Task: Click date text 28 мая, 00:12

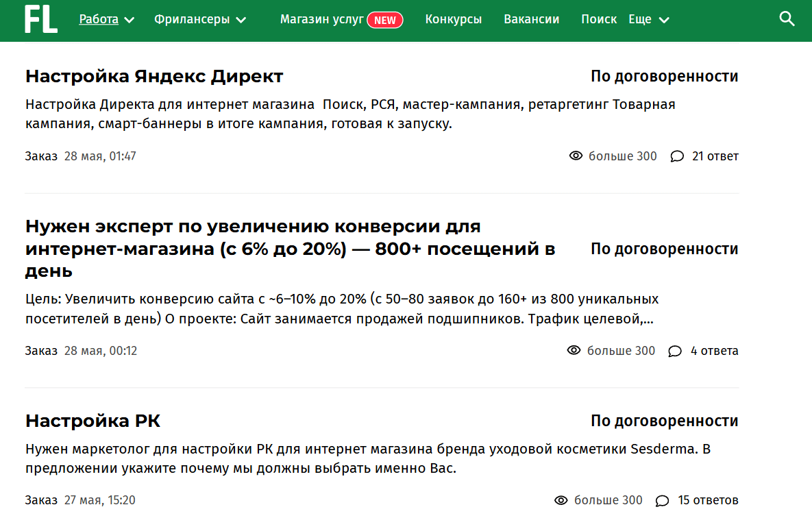Action: coord(101,351)
